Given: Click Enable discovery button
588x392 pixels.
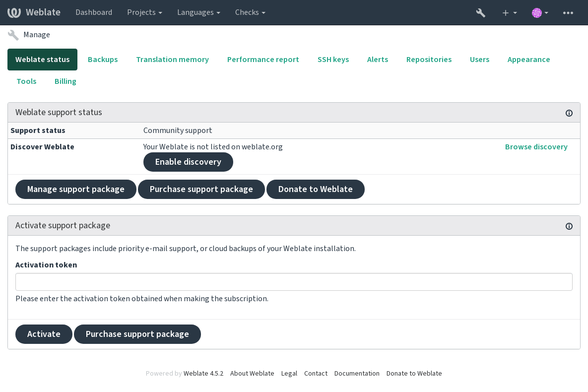Looking at the screenshot, I should 188,162.
